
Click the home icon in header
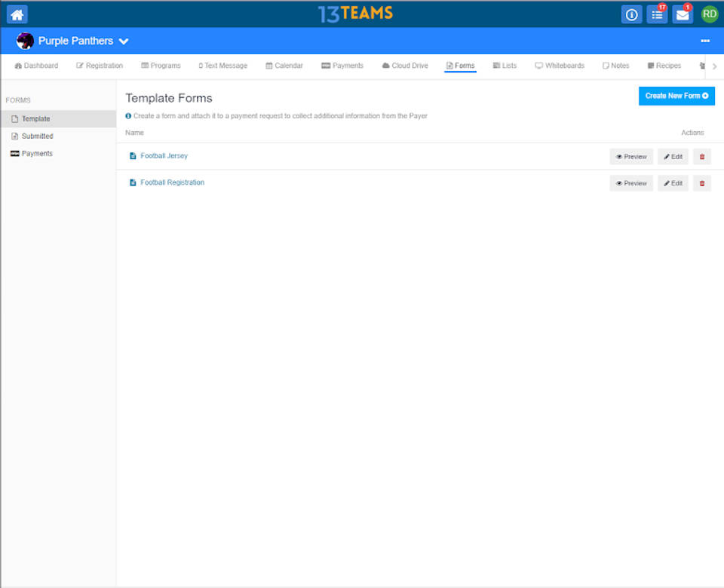coord(17,14)
